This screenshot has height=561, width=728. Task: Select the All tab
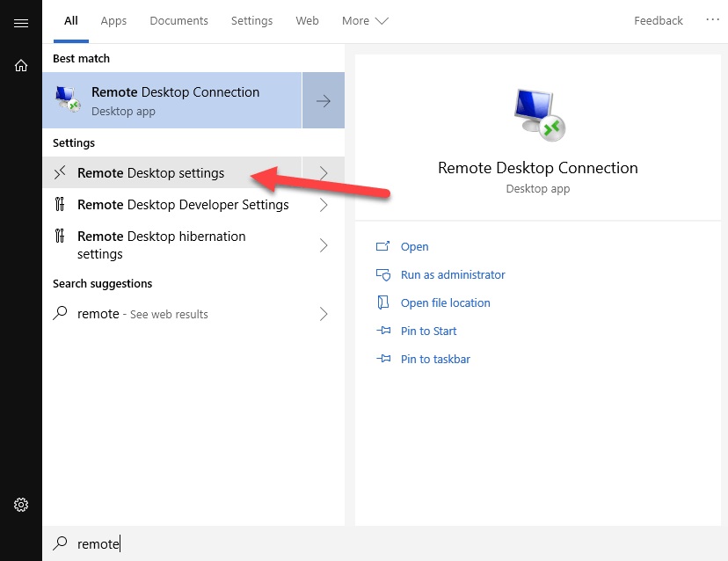coord(71,21)
